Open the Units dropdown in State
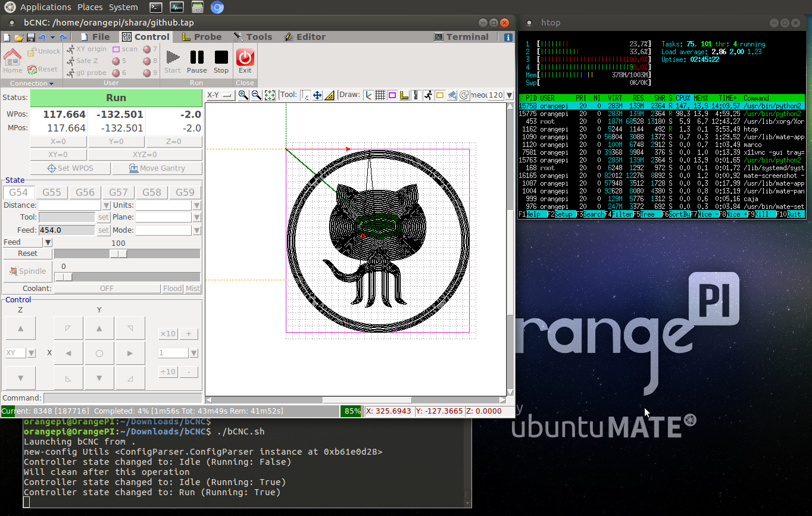Screen dimensions: 812x516 (196, 205)
